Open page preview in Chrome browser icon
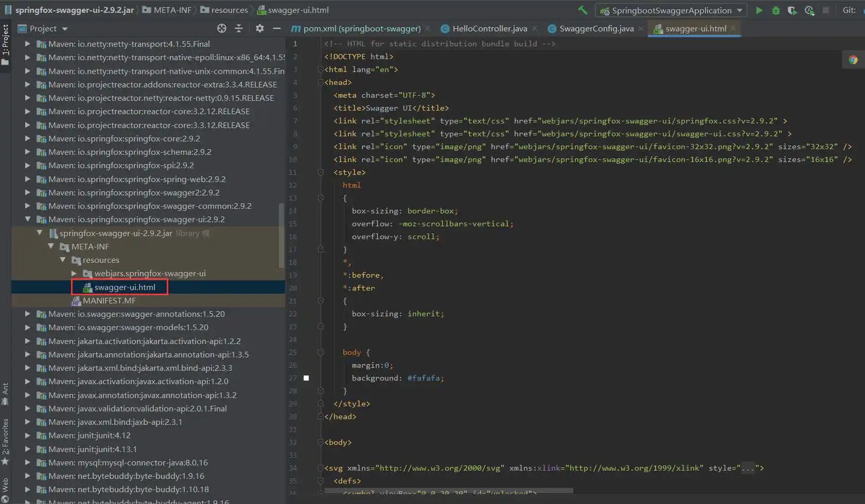 853,60
